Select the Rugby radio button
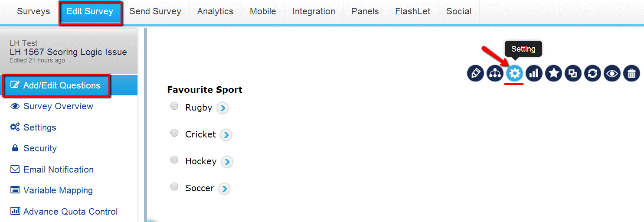This screenshot has width=644, height=222. pos(174,106)
